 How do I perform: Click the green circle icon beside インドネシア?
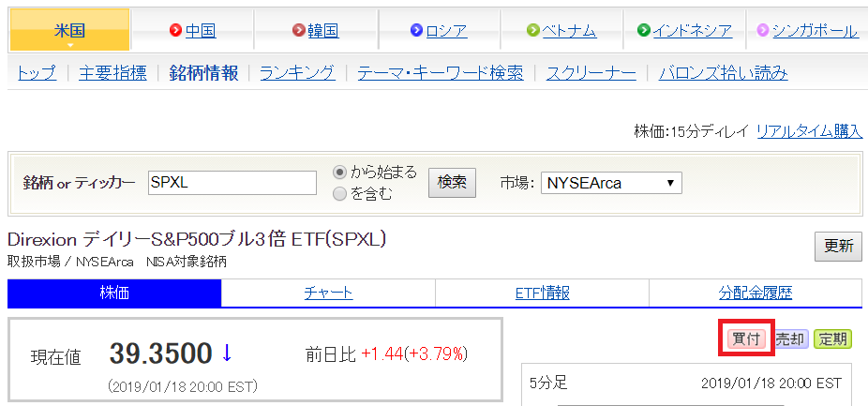coord(644,30)
